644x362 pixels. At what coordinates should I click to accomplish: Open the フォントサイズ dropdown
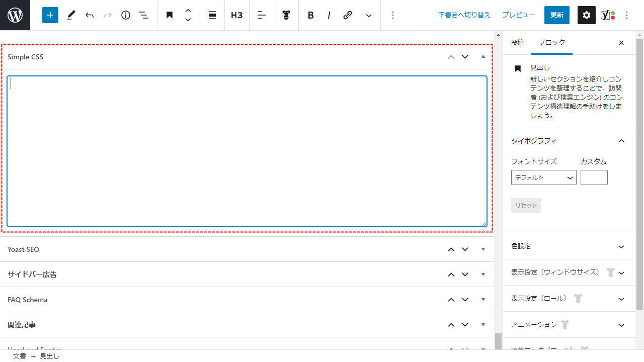(544, 177)
